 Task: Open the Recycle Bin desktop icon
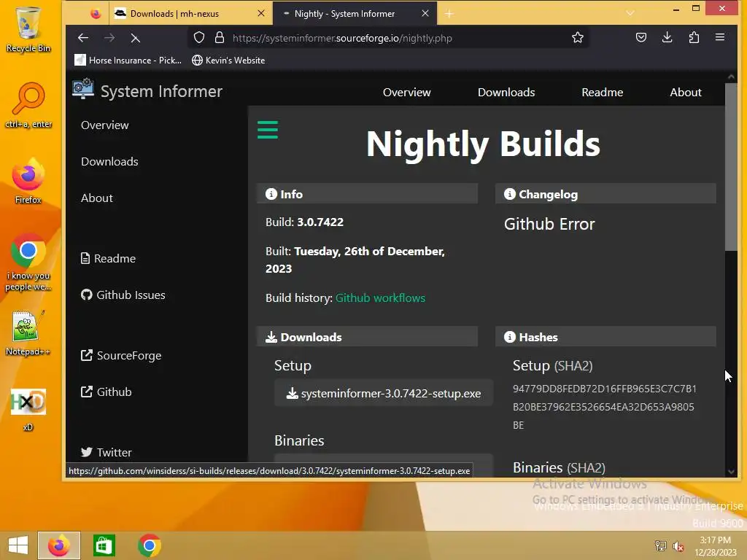[x=28, y=29]
